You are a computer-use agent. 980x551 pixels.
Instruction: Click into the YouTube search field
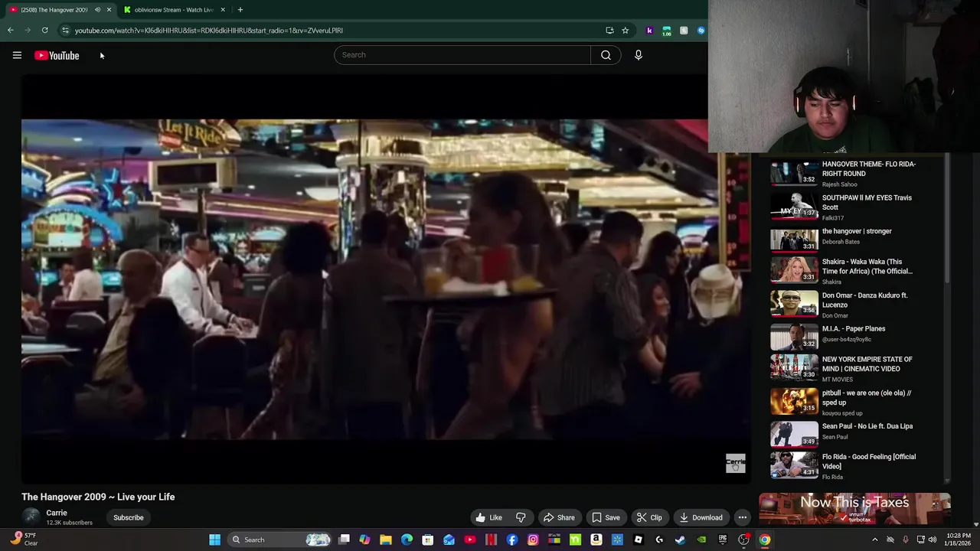pyautogui.click(x=462, y=55)
